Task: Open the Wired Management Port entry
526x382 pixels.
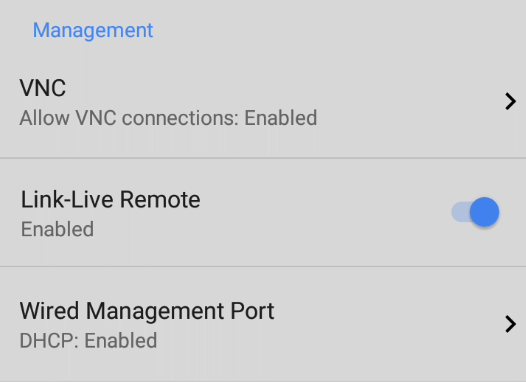Action: (x=263, y=324)
